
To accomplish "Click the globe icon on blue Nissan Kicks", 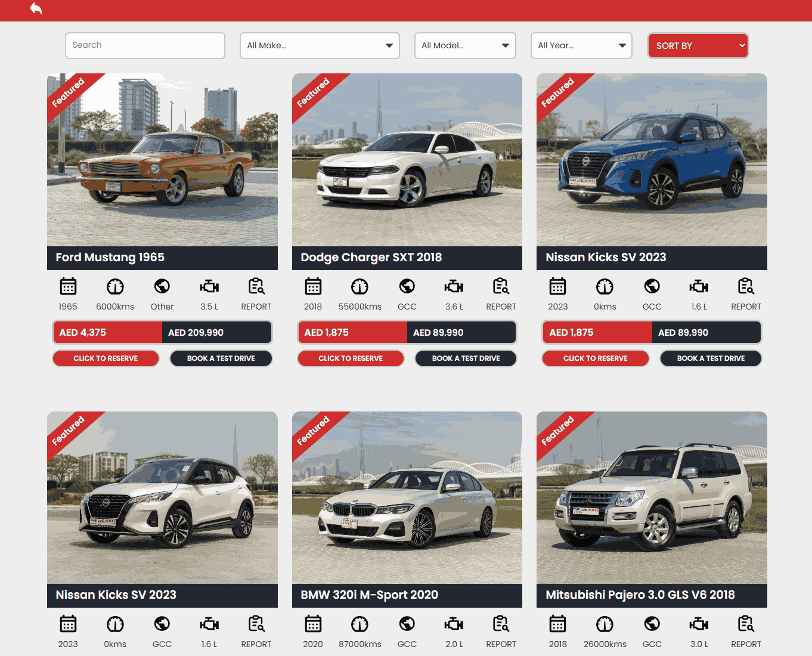I will pos(652,286).
